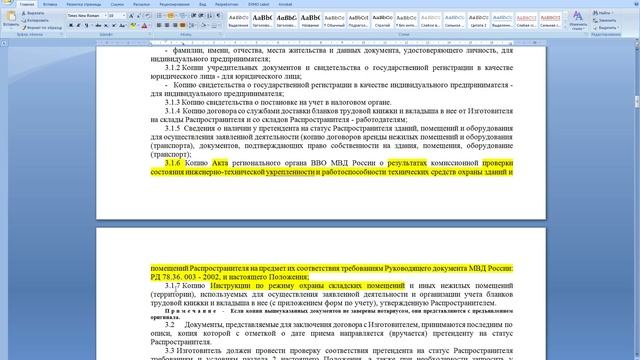Apply the red font color button

coord(144,25)
